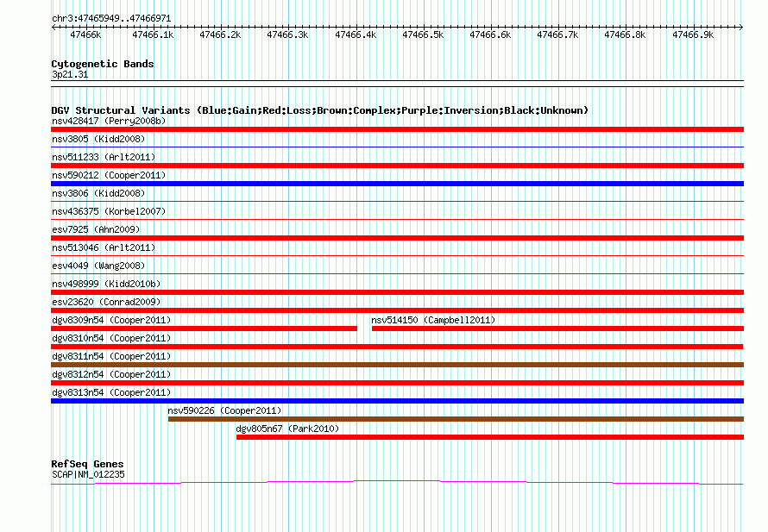Open the dgv8311n54 (Cooper2011) label
Image resolution: width=768 pixels, height=532 pixels.
(111, 356)
